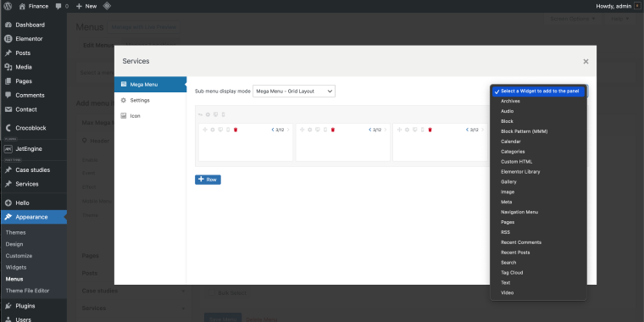Switch to the Mega Menu tab
Viewport: 644px width, 322px height.
(150, 84)
